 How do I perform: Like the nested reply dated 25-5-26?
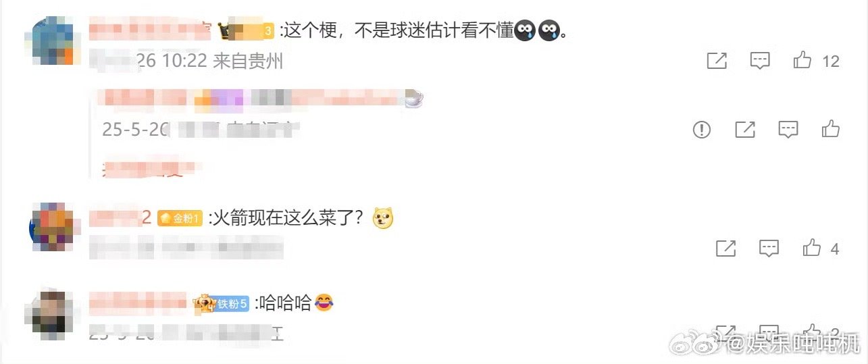click(x=831, y=128)
